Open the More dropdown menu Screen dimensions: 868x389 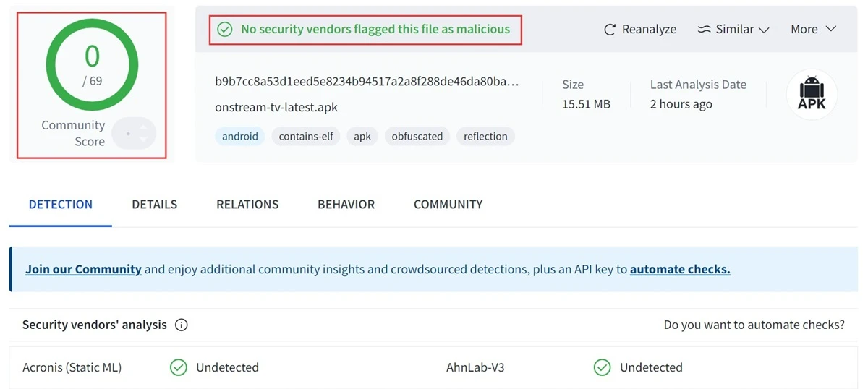pos(813,29)
